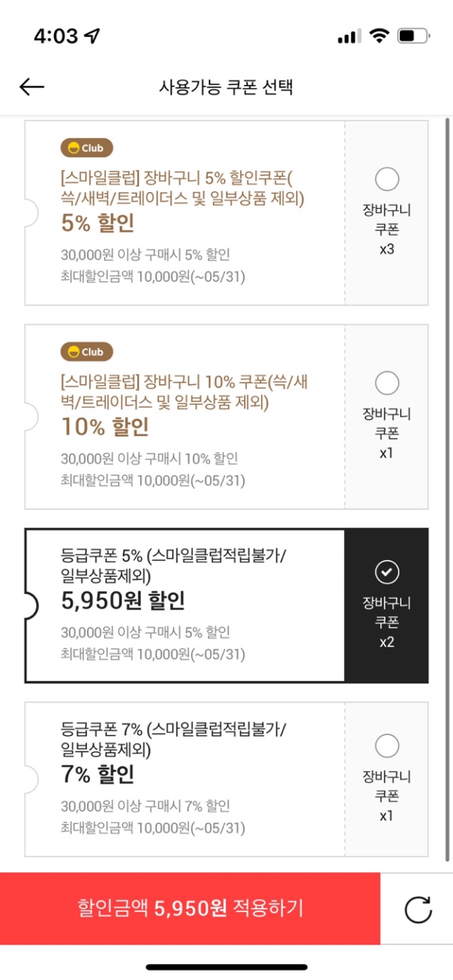Tap the 5,950원 할인 coupon card
Viewport: 453px width, 980px height.
[185, 606]
